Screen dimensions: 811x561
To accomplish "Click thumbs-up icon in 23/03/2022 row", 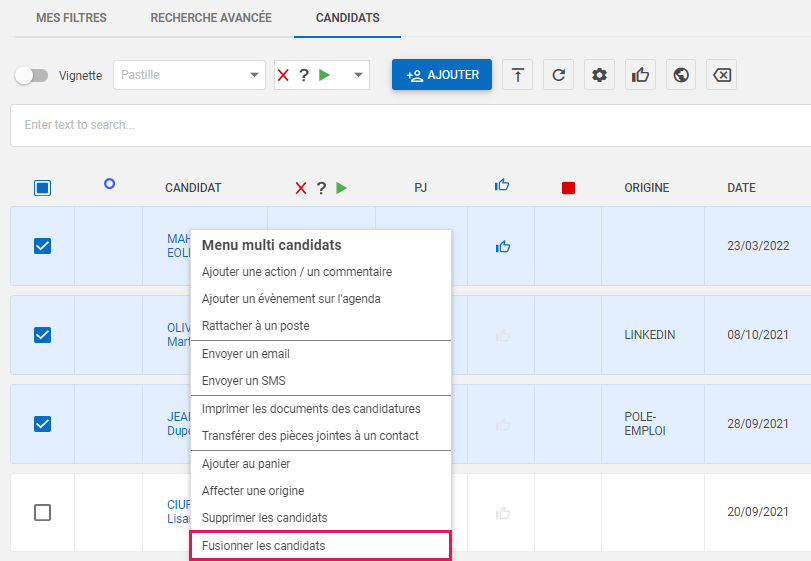I will click(503, 246).
